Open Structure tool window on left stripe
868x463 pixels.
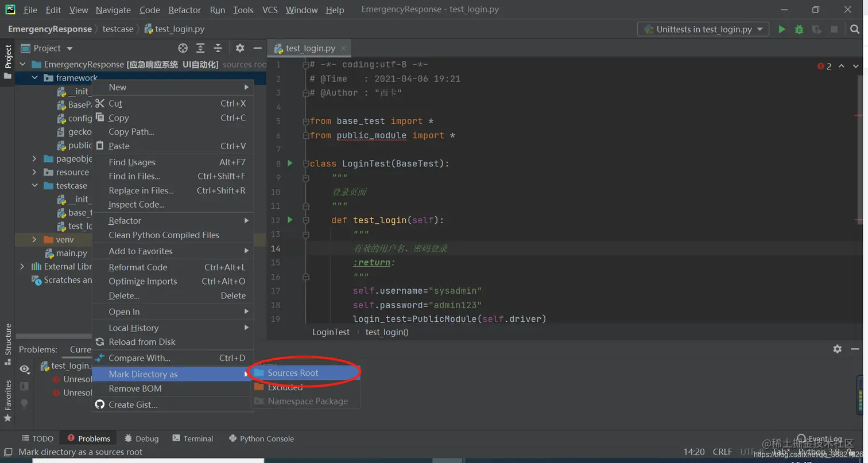[8, 343]
